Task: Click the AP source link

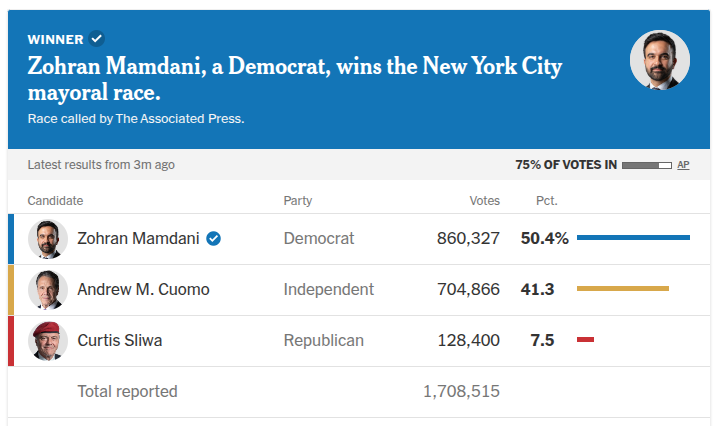Action: (683, 165)
